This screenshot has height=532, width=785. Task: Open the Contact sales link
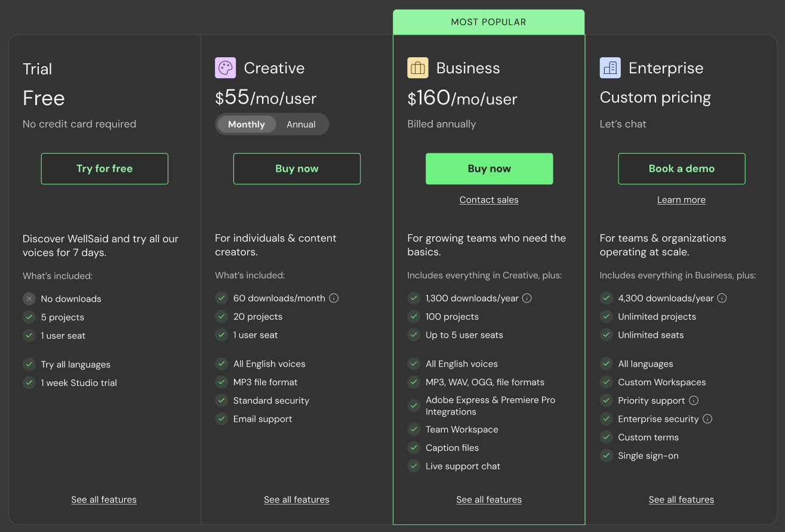pos(489,200)
